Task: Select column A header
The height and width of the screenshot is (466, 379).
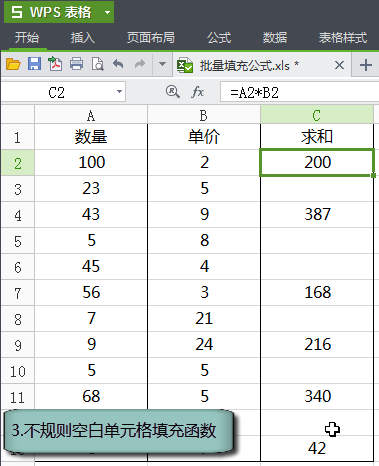Action: click(x=91, y=115)
